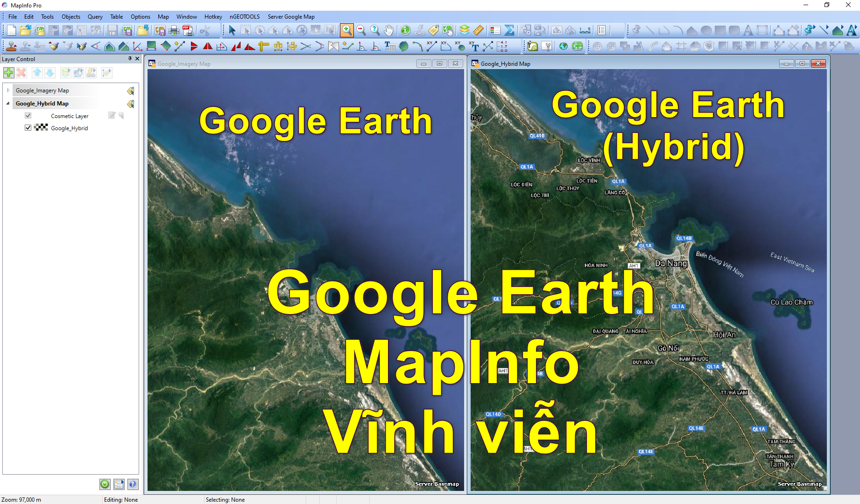Viewport: 860px width, 504px height.
Task: Maximize the Google_Imagery Map window
Action: click(x=439, y=63)
